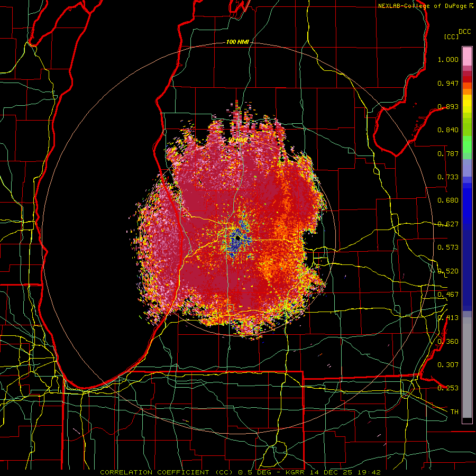476x476 pixels.
Task: Pick the light pink color bar segment
Action: tap(467, 56)
